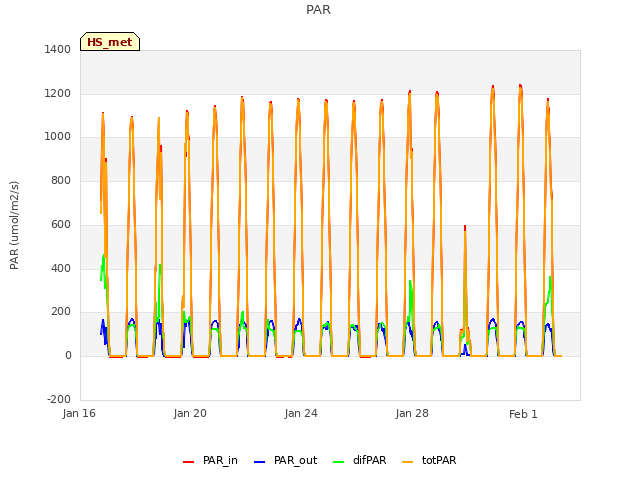This screenshot has width=640, height=480.
Task: Toggle the PAR_out legend entry
Action: pos(285,460)
